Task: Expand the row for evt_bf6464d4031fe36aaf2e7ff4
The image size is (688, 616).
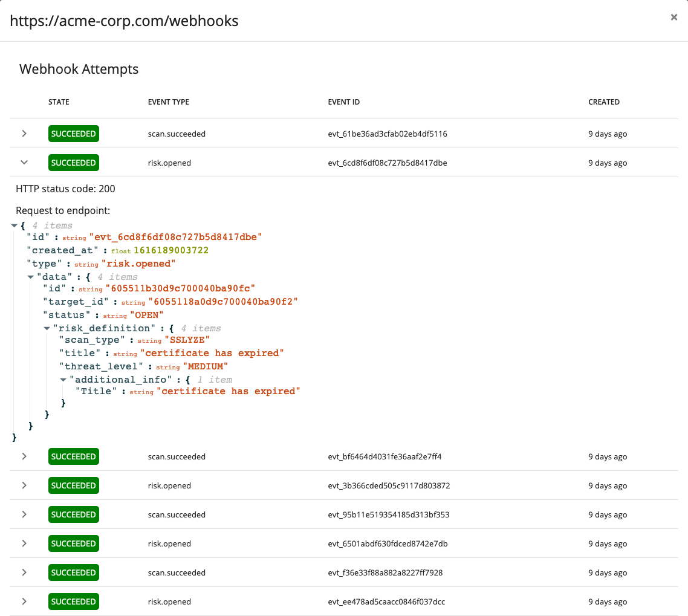Action: coord(24,456)
